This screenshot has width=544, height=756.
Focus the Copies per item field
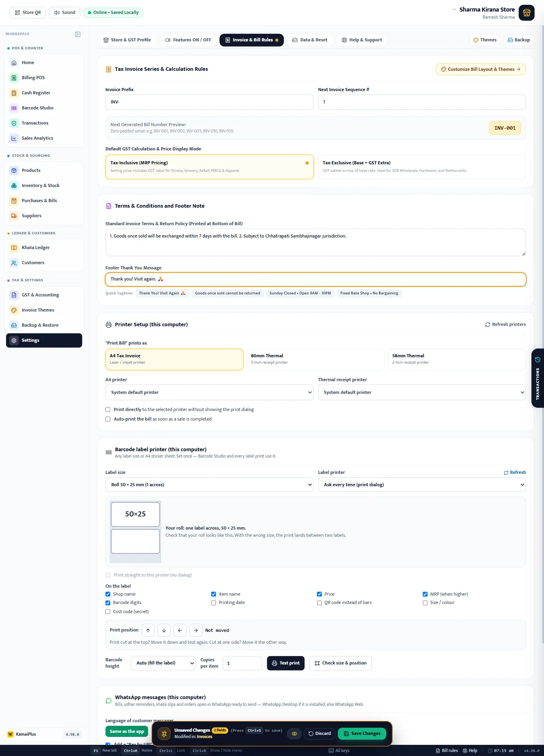[242, 663]
